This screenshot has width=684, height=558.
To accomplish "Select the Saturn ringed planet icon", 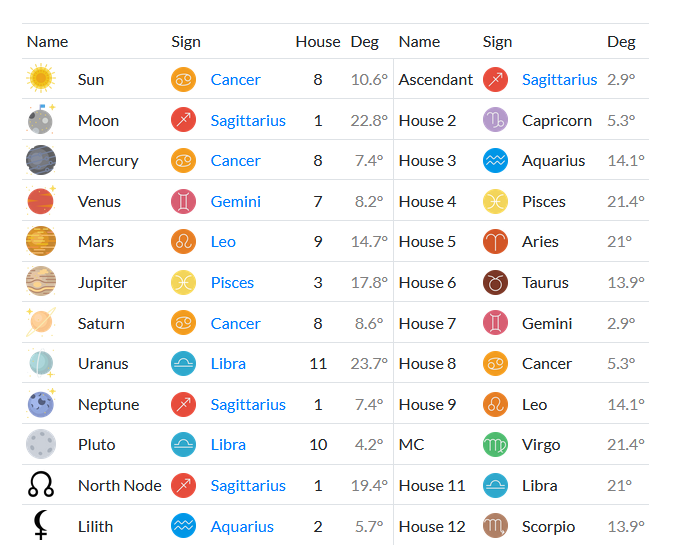I will point(41,322).
